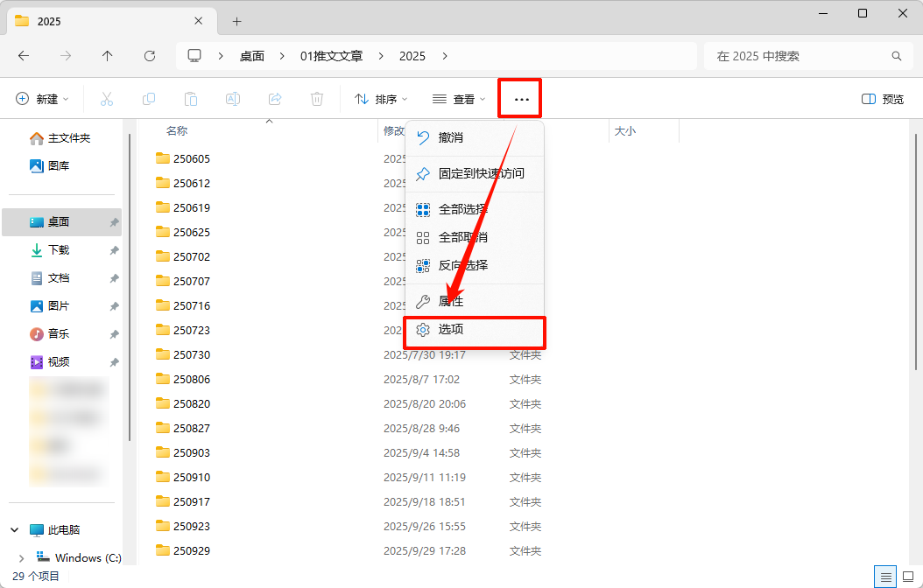Click the Share icon in the toolbar
The width and height of the screenshot is (923, 588).
click(x=275, y=98)
